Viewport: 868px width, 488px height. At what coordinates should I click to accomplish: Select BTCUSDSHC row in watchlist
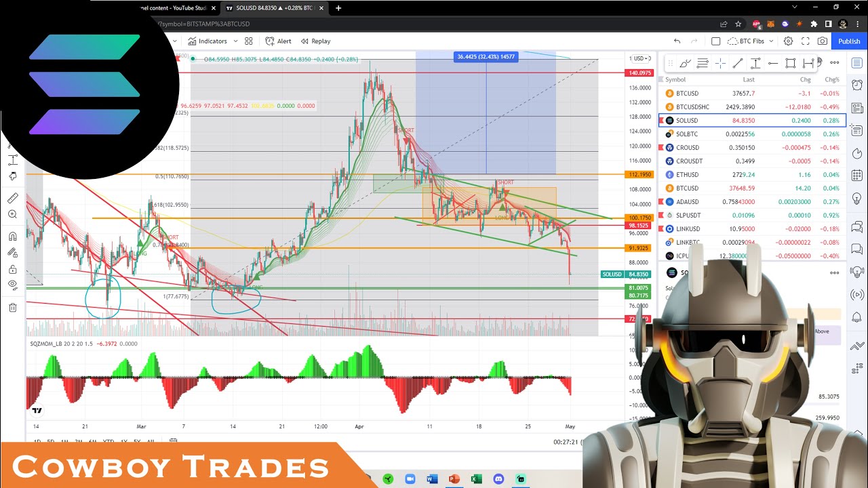click(x=753, y=107)
